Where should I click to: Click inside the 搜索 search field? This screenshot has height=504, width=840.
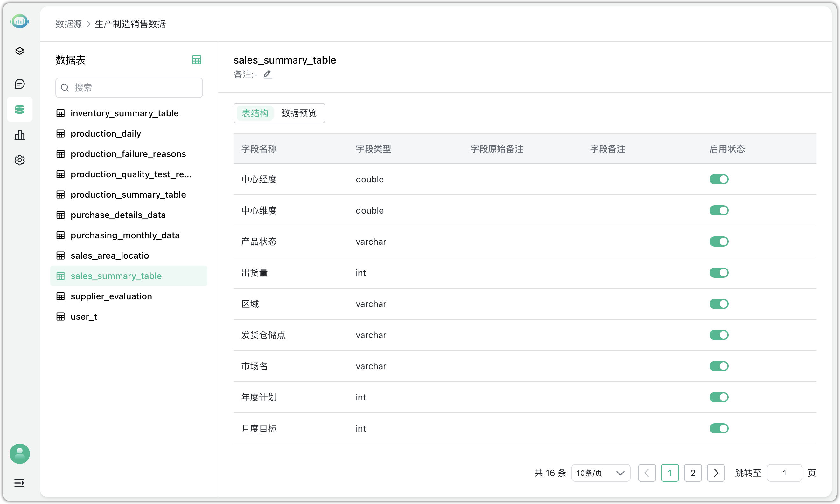click(x=129, y=88)
